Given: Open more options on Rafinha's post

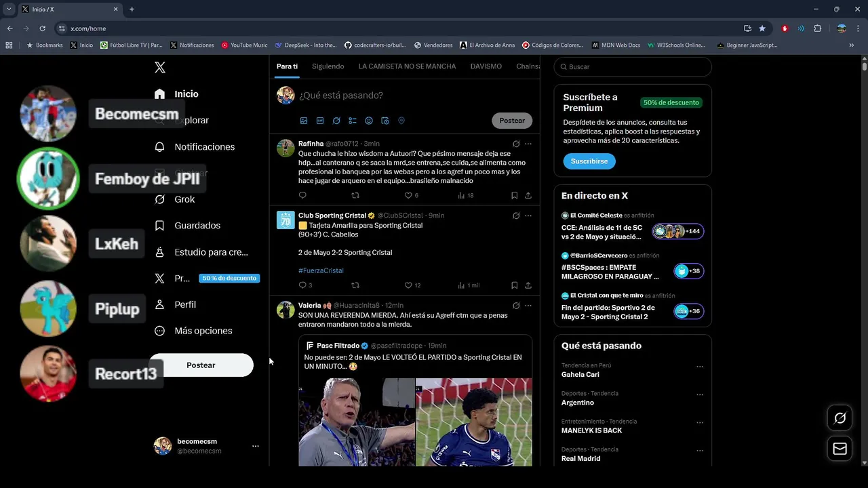Looking at the screenshot, I should [x=528, y=144].
